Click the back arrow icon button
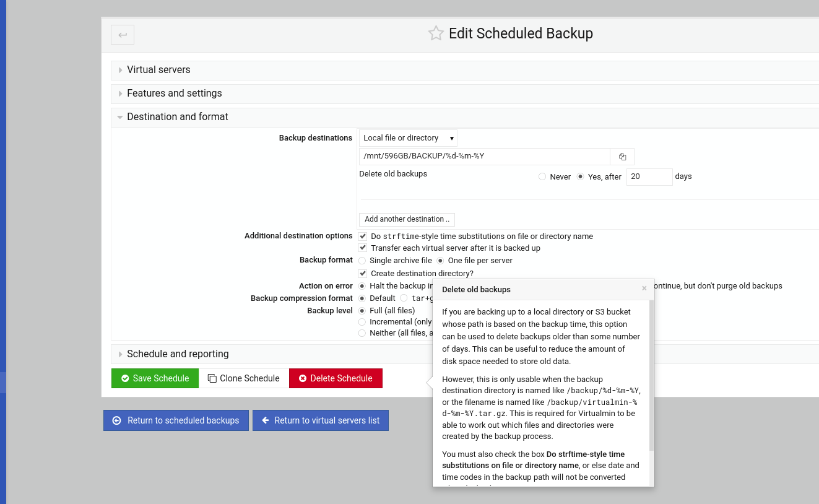 [123, 35]
